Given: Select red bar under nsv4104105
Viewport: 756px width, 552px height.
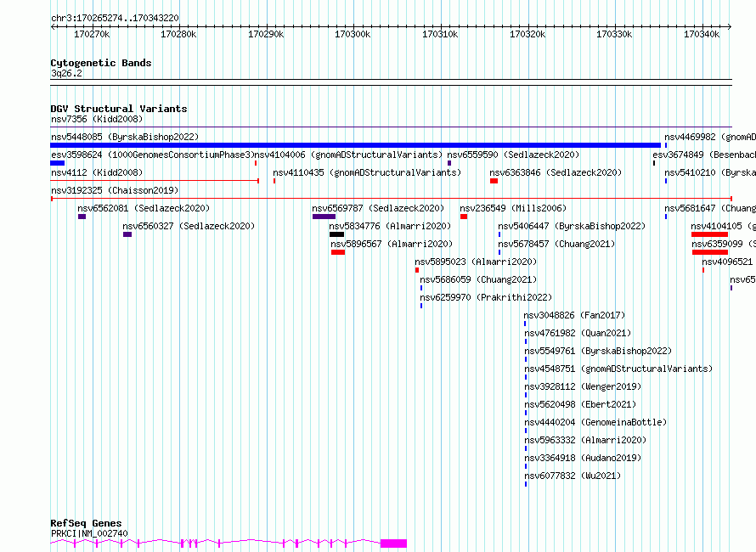Looking at the screenshot, I should 710,234.
